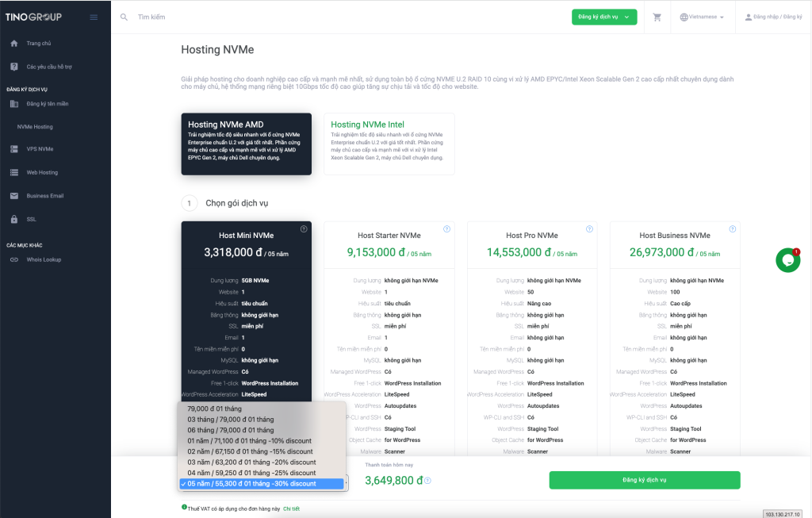
Task: Select 03 tháng / 79,000 đ option
Action: point(262,420)
